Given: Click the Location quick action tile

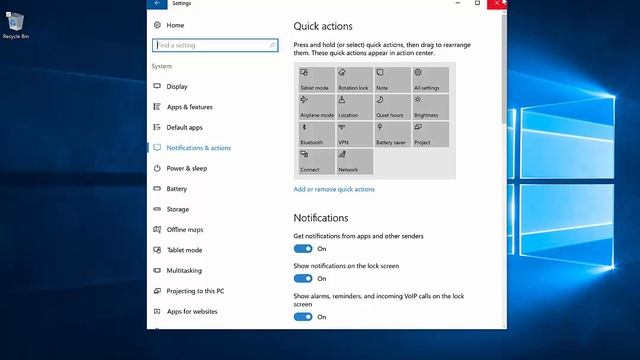Looking at the screenshot, I should click(x=354, y=107).
